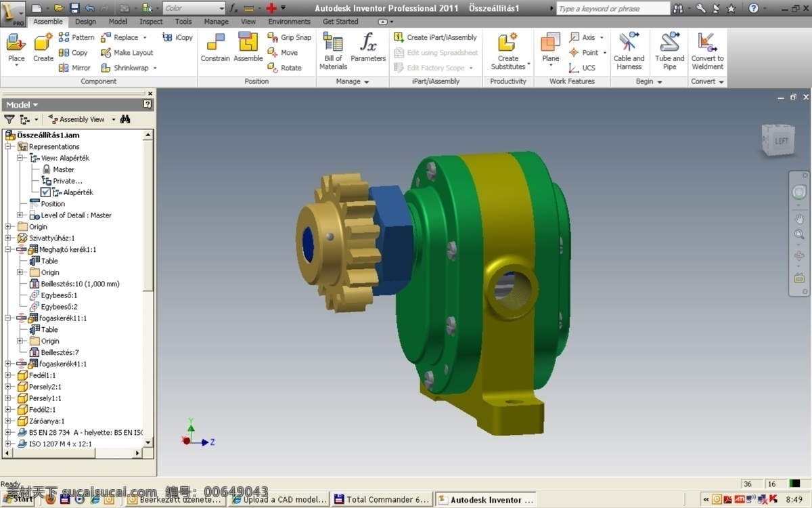Click the binoculars Find icon in browser
The image size is (812, 508).
[x=125, y=119]
